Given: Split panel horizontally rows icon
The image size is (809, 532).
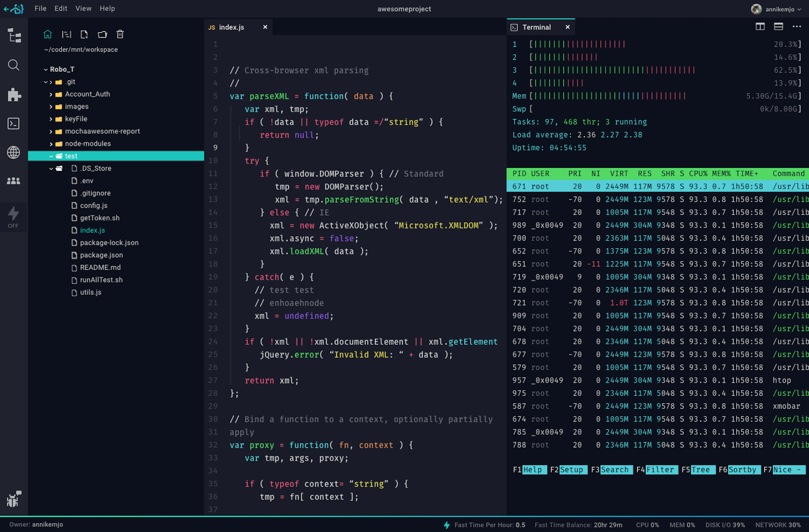Looking at the screenshot, I should click(778, 27).
